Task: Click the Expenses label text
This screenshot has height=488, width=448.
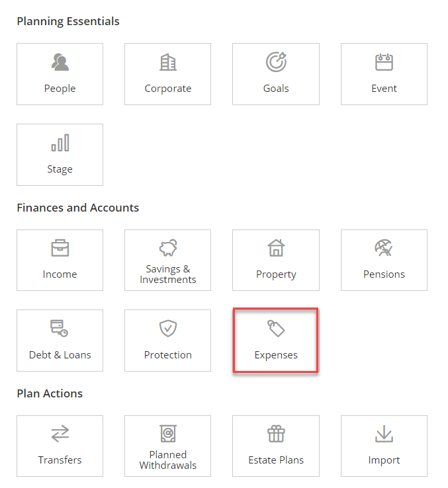Action: click(276, 355)
